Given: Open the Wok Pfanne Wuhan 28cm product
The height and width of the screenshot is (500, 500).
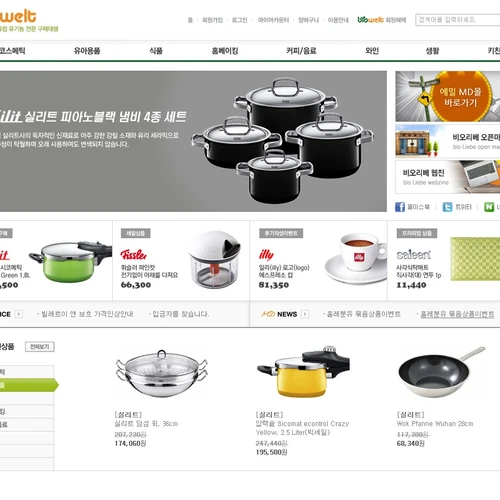Looking at the screenshot, I should tap(435, 424).
